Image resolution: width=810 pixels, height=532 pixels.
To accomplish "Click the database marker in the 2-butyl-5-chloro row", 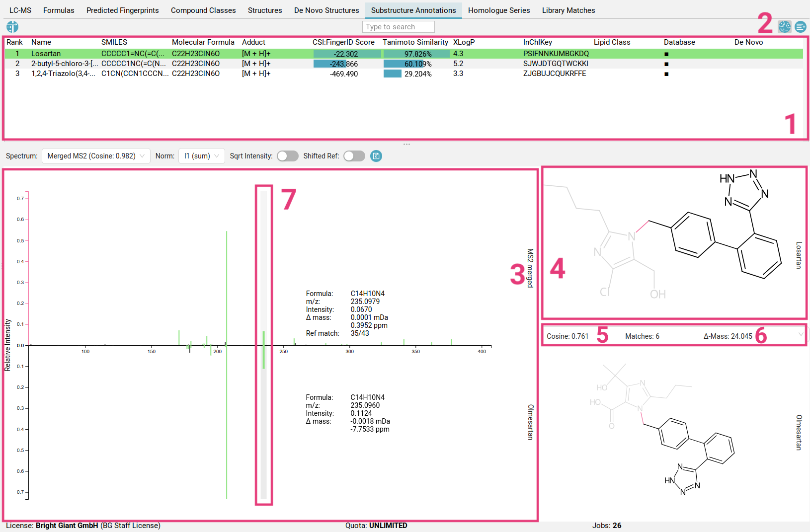I will pyautogui.click(x=666, y=64).
